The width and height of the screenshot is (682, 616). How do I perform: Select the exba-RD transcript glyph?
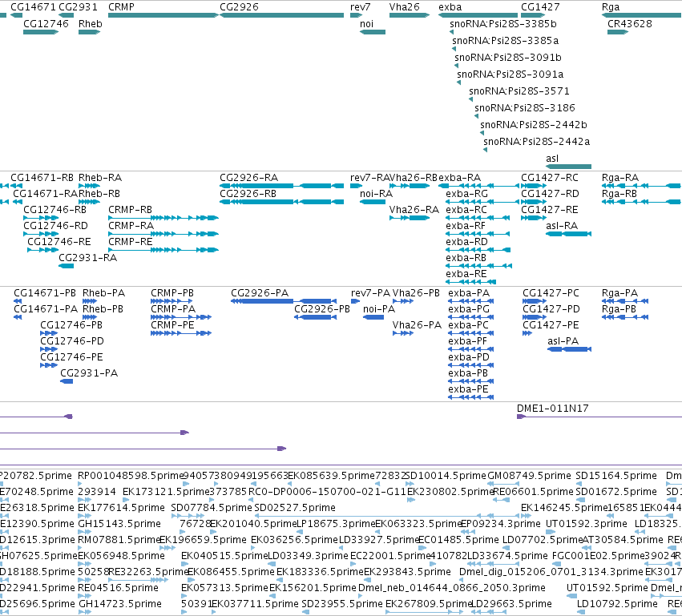(478, 250)
